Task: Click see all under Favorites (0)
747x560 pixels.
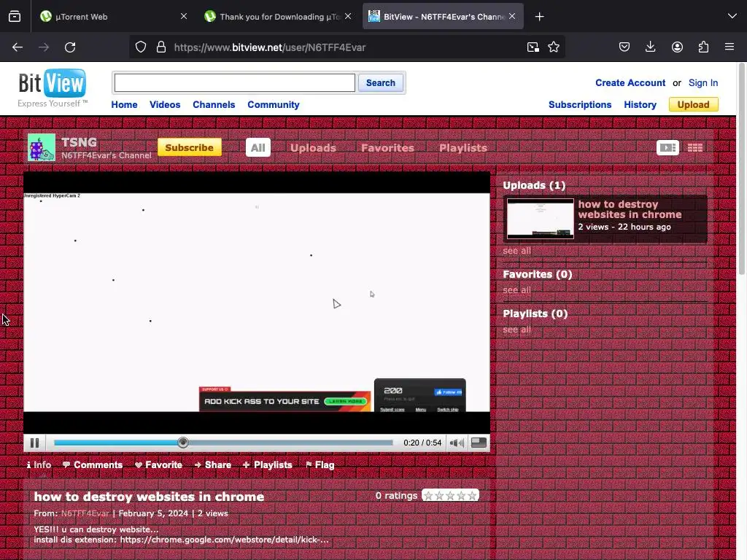Action: (517, 290)
